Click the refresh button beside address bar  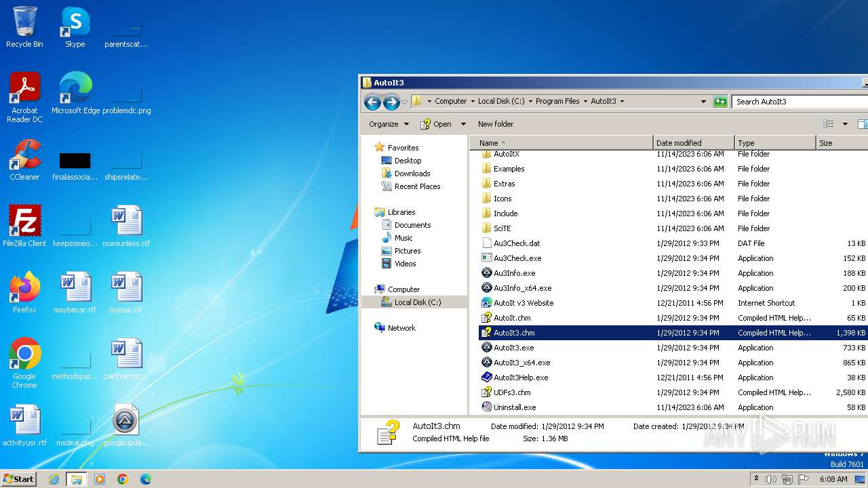click(x=720, y=102)
